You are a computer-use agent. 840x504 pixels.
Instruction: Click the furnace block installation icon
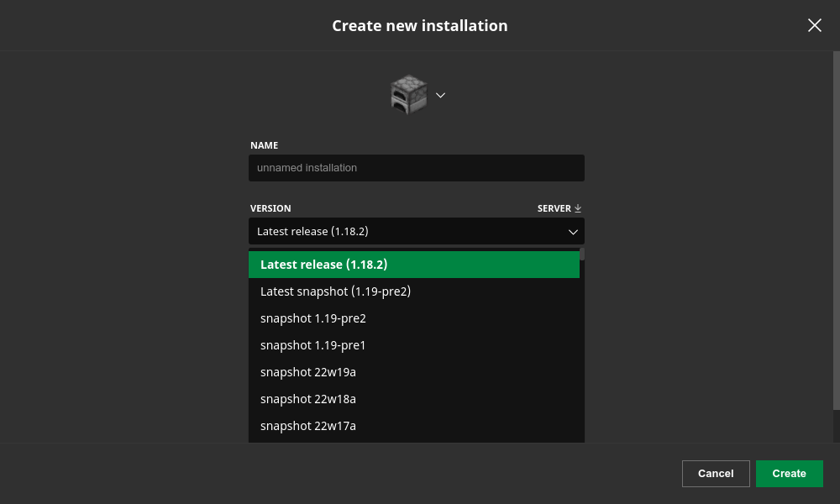pyautogui.click(x=409, y=95)
